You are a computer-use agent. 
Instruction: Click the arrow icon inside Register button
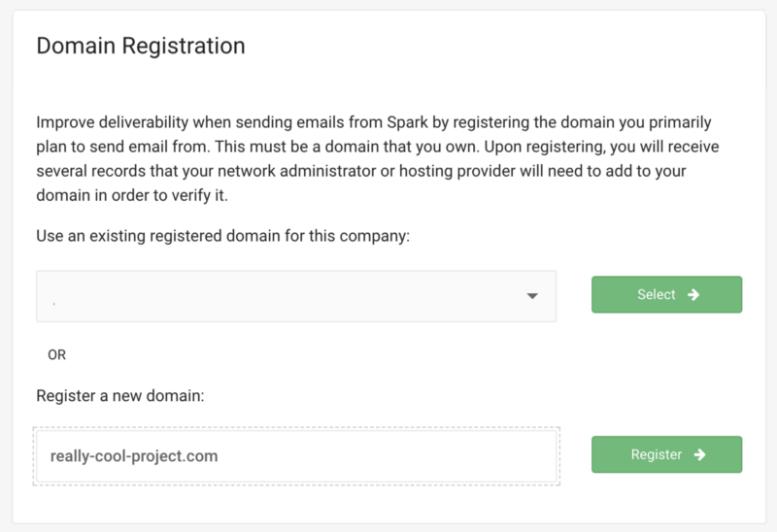[698, 454]
